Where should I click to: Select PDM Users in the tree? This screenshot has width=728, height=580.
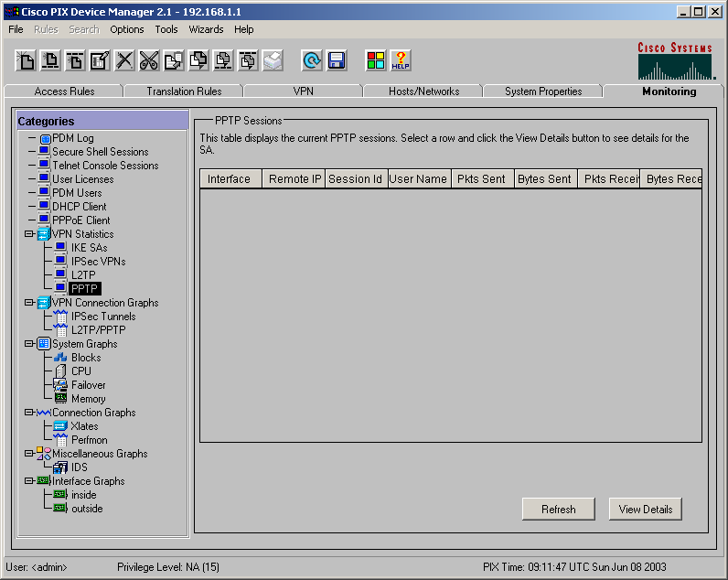(x=77, y=193)
